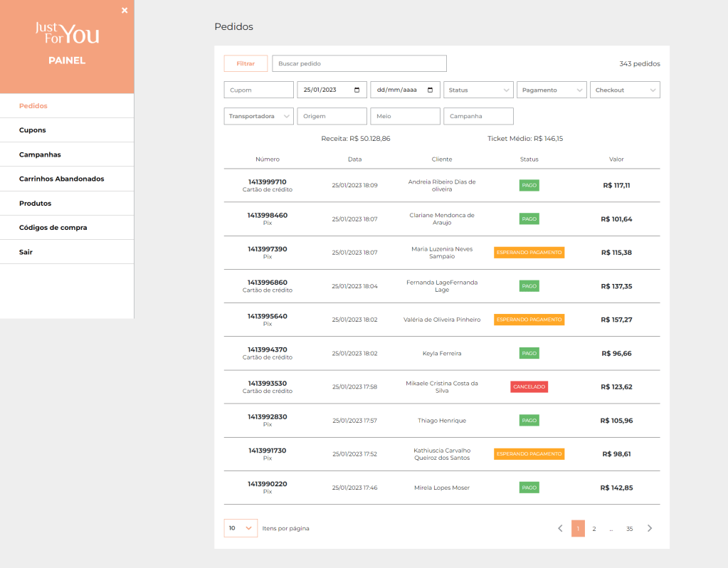This screenshot has width=728, height=568.
Task: Go to page 35 in pagination
Action: (629, 529)
